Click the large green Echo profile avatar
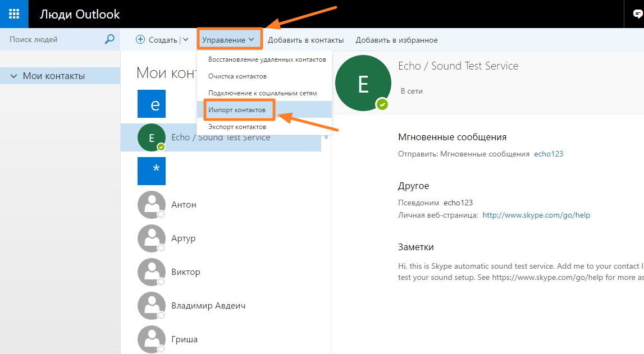The height and width of the screenshot is (354, 644). coord(363,84)
